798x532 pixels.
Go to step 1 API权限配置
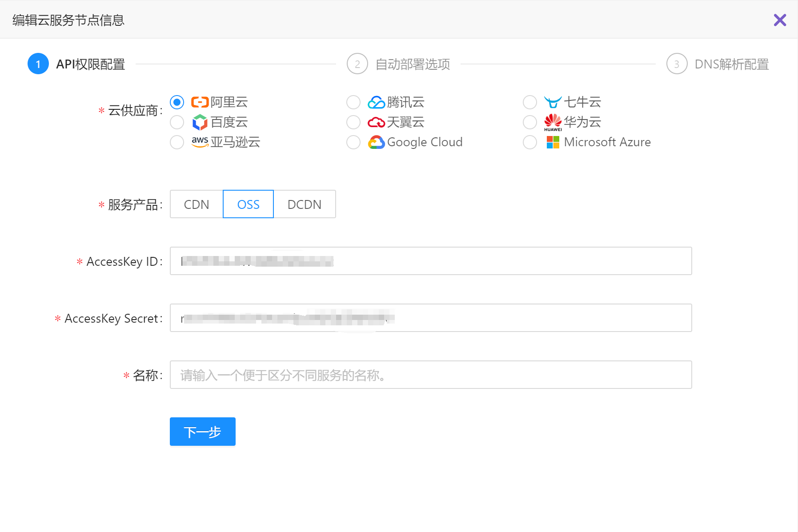tap(76, 64)
